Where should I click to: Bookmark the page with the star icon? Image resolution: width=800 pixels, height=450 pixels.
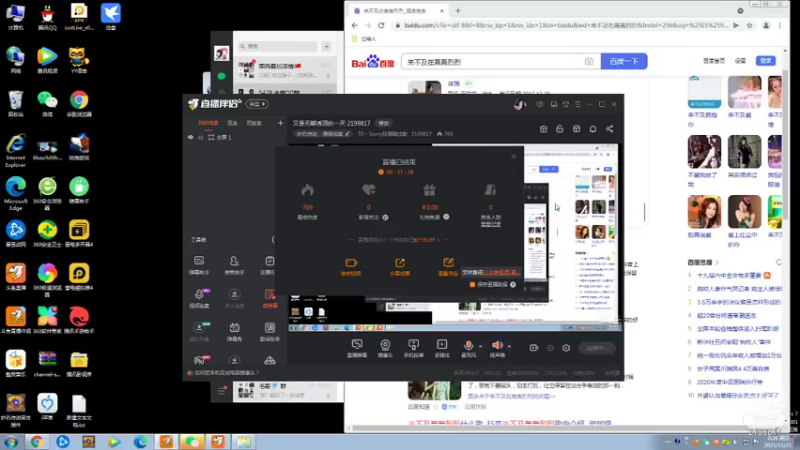click(749, 25)
